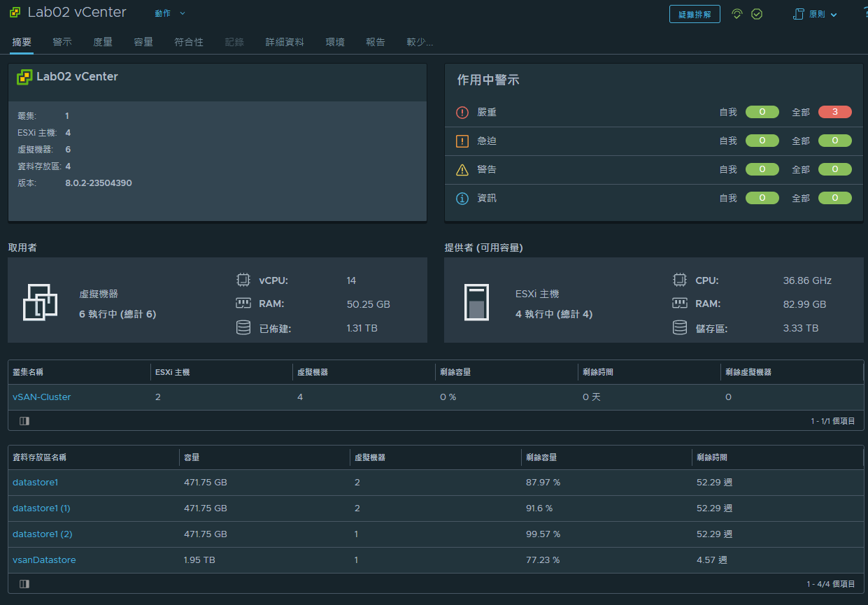Click the 1 - 1/1 個項目 pager text
This screenshot has width=868, height=605.
click(833, 421)
